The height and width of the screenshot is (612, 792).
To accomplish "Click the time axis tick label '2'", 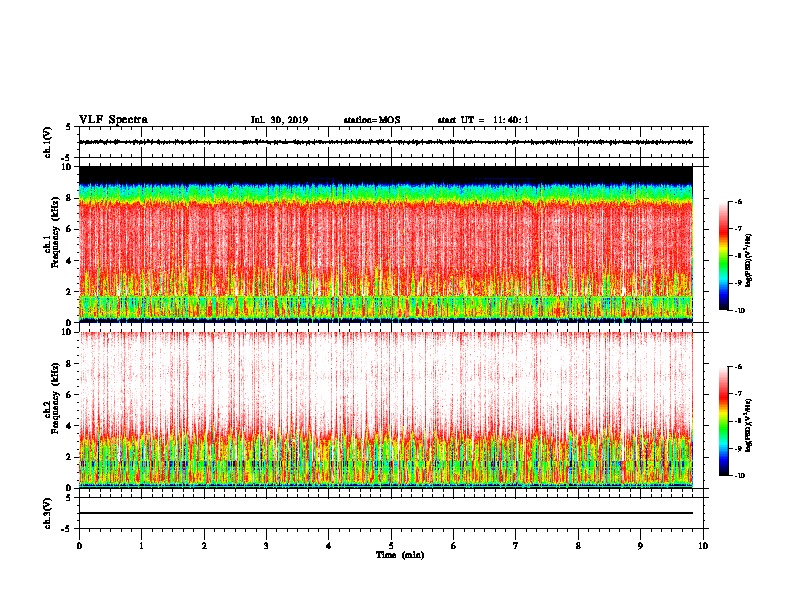I will point(204,546).
